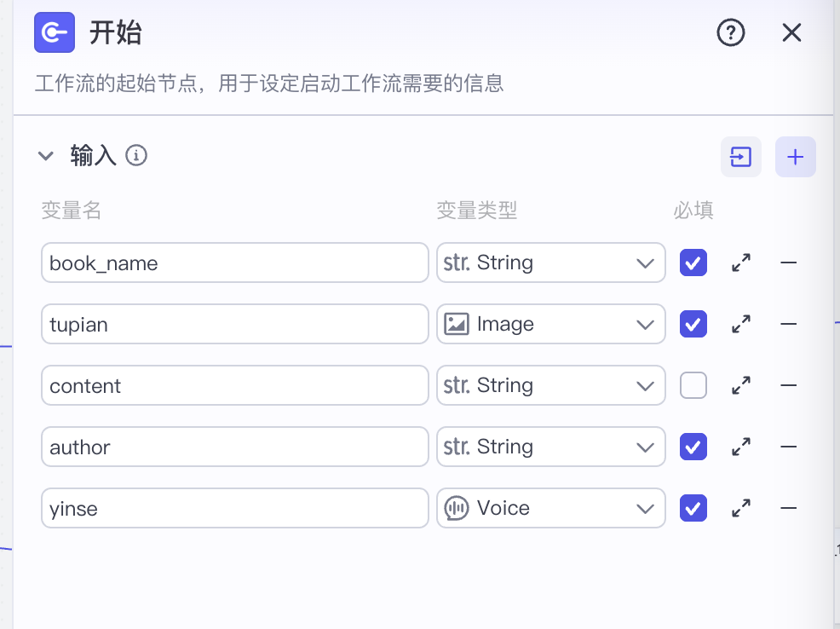Enable the 必填 checkbox for content
The height and width of the screenshot is (629, 840).
[693, 385]
